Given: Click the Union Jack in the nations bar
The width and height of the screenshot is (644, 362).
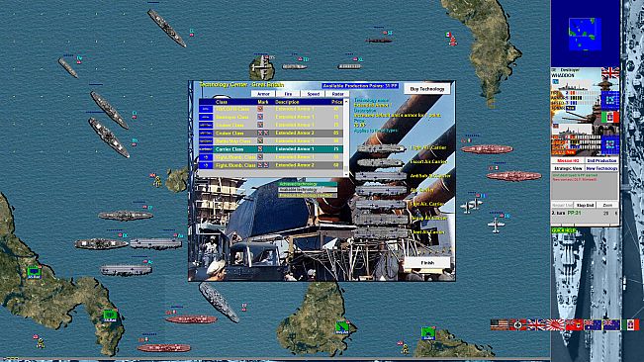Looking at the screenshot, I should [x=536, y=324].
